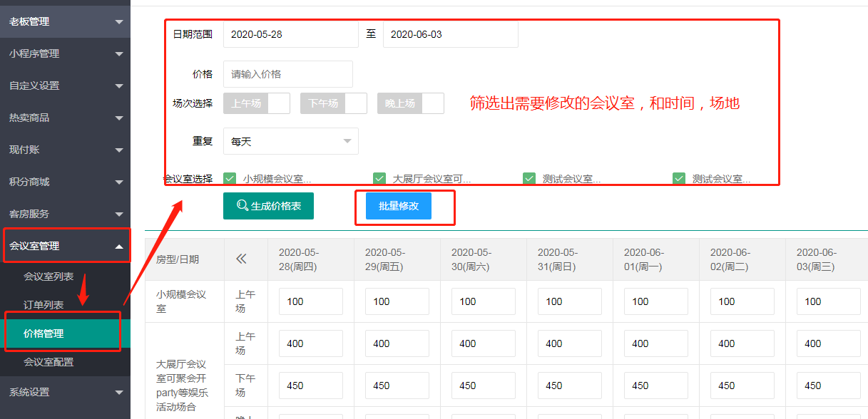The height and width of the screenshot is (419, 868).
Task: Open the 重复 每天 dropdown
Action: point(291,142)
